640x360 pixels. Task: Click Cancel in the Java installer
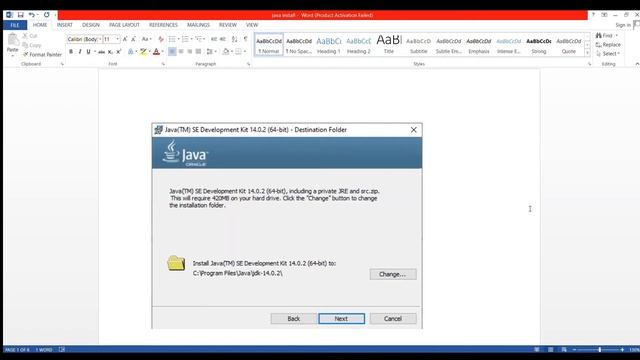[x=393, y=319]
